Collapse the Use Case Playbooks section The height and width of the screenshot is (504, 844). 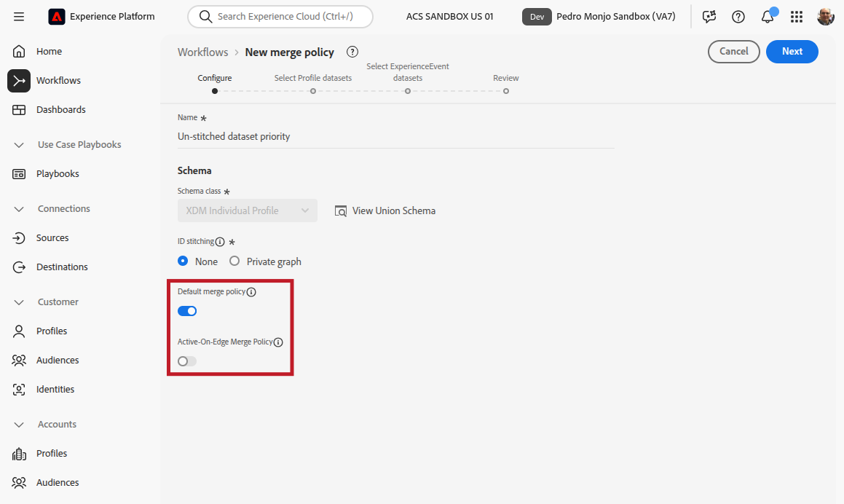coord(20,145)
